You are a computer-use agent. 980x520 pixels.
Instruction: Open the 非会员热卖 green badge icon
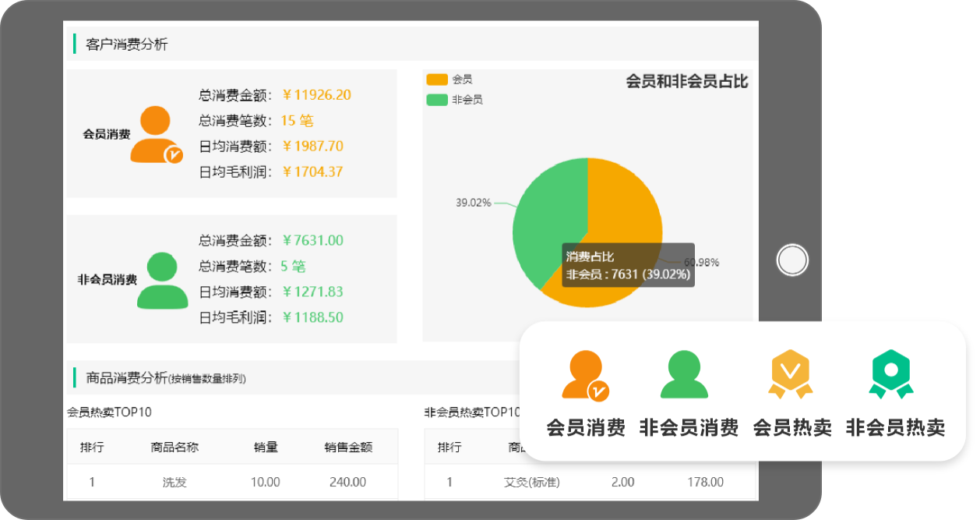[x=891, y=375]
